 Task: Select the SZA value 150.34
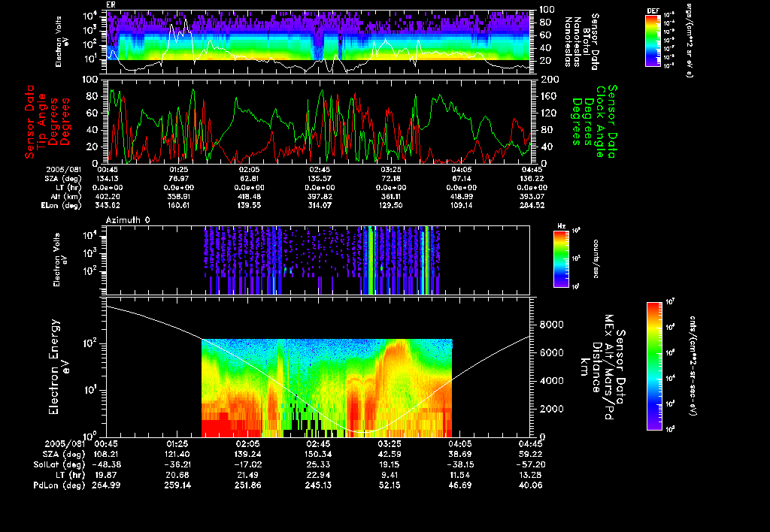pyautogui.click(x=318, y=455)
